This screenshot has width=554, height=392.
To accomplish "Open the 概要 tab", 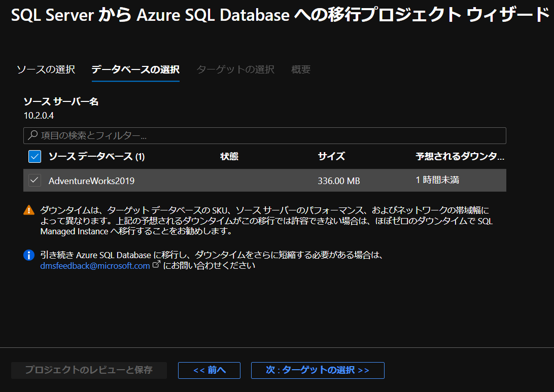I will [x=300, y=69].
